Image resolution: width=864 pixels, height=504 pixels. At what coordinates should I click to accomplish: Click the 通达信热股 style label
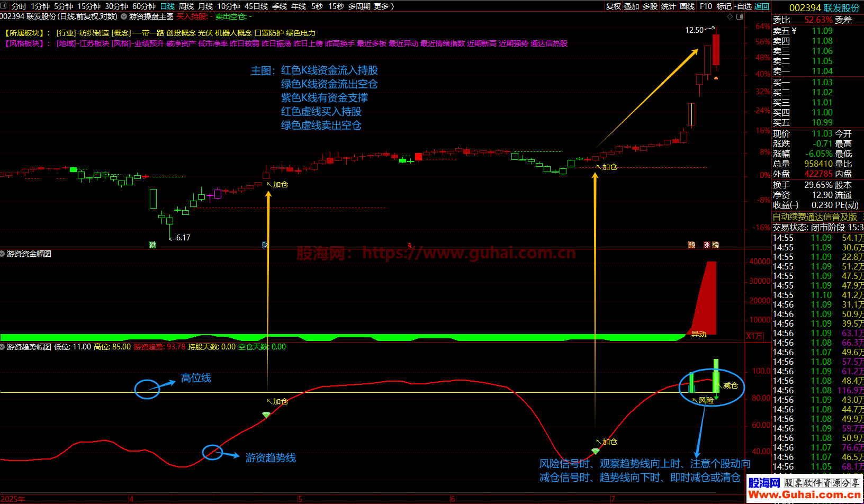click(549, 43)
